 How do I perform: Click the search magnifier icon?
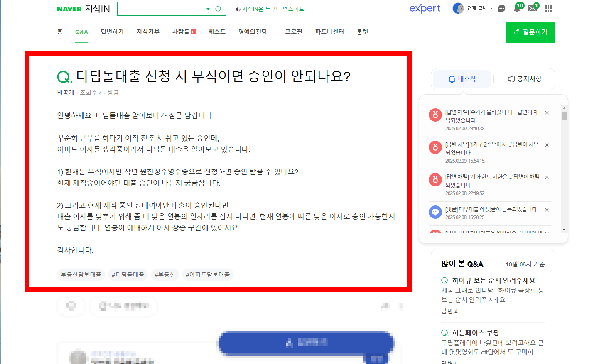point(218,9)
